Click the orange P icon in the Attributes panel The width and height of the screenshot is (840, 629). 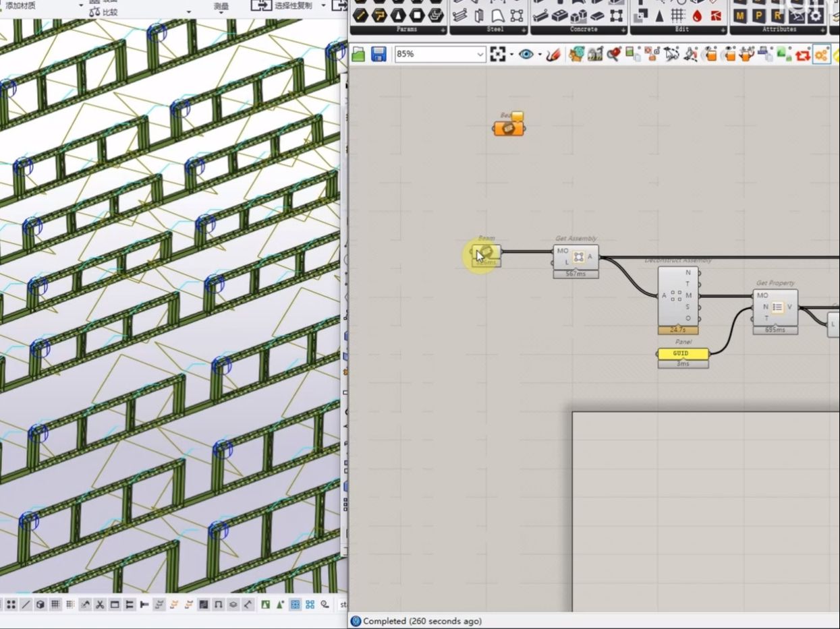pos(759,16)
